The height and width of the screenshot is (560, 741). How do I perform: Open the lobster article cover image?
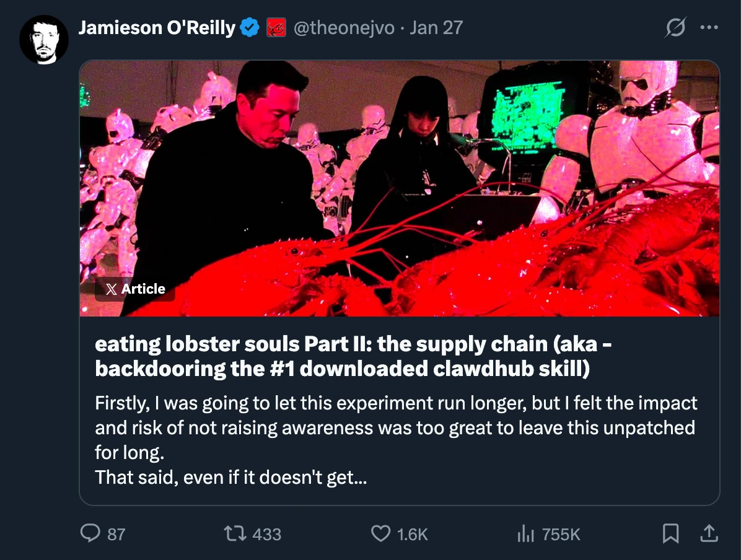399,186
